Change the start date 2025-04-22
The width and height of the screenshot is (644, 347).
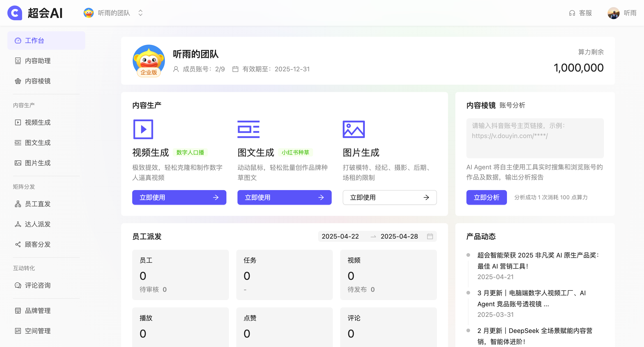click(340, 236)
